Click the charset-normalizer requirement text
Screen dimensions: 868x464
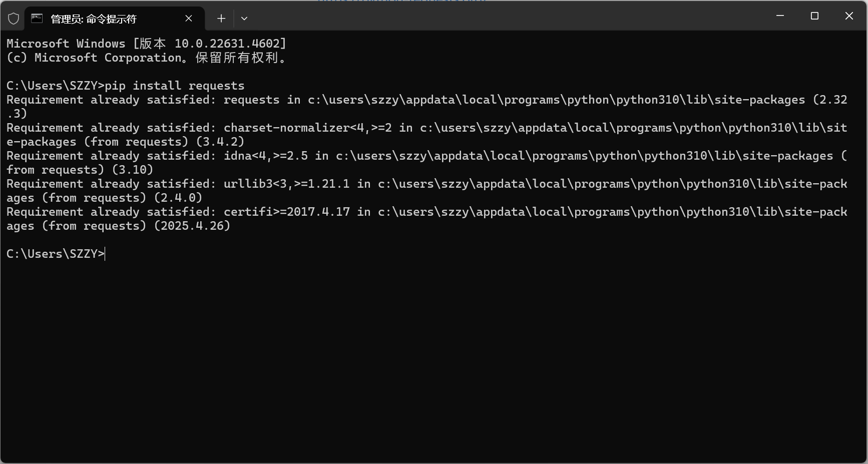[307, 128]
